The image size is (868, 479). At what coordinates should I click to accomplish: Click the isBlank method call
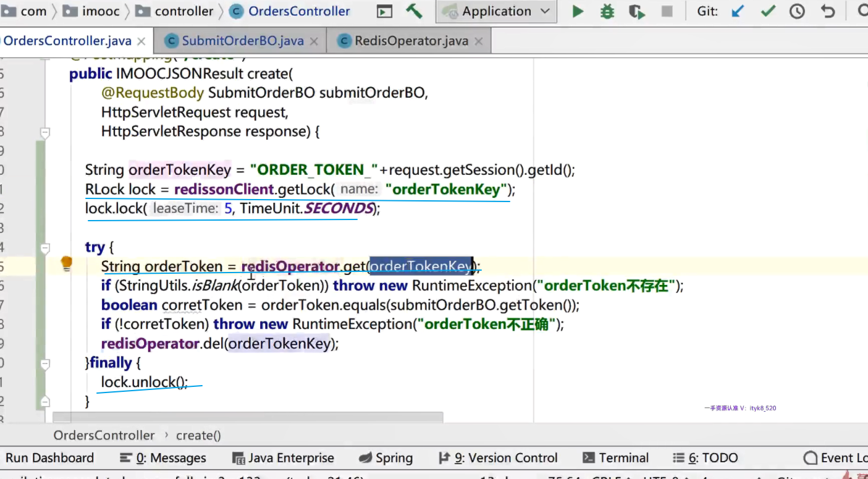tap(216, 286)
